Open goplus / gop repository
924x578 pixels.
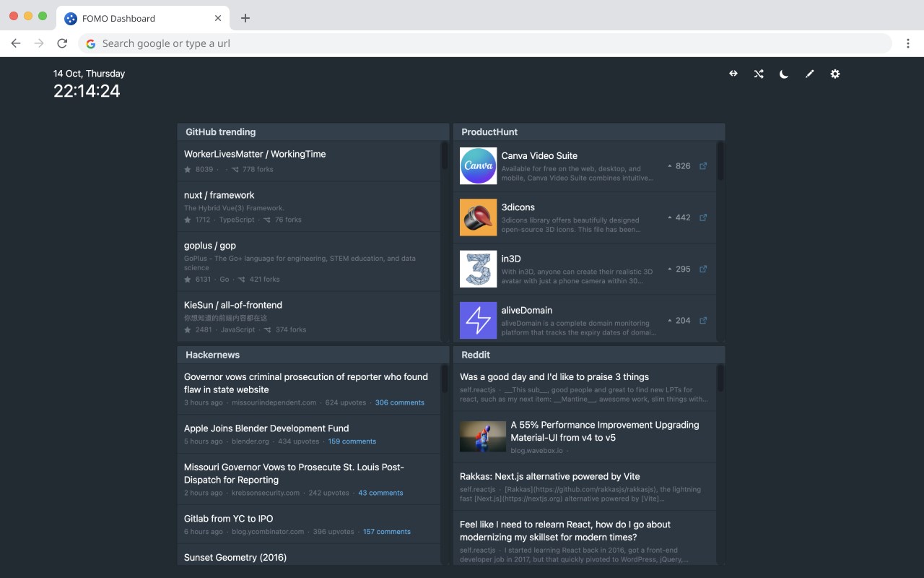pyautogui.click(x=210, y=246)
